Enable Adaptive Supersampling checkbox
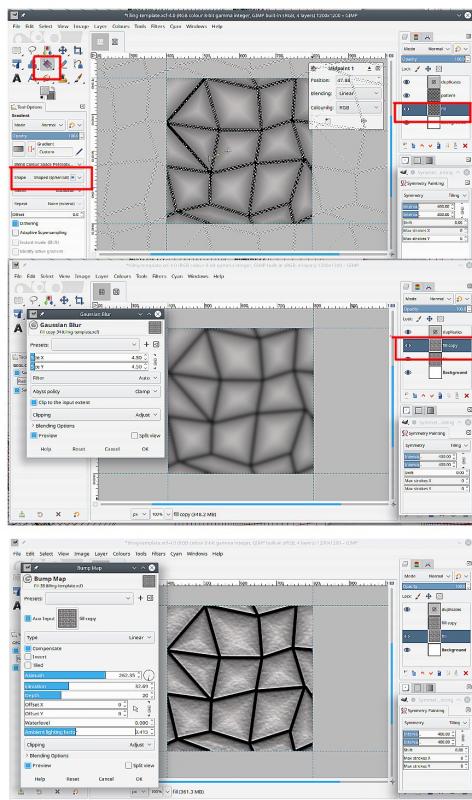Viewport: 472px width, 800px height. click(16, 233)
